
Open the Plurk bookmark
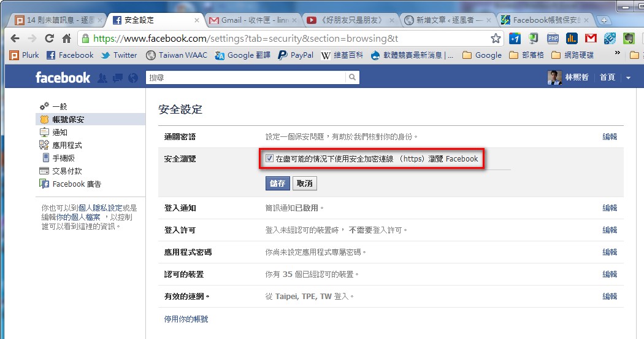[x=25, y=55]
